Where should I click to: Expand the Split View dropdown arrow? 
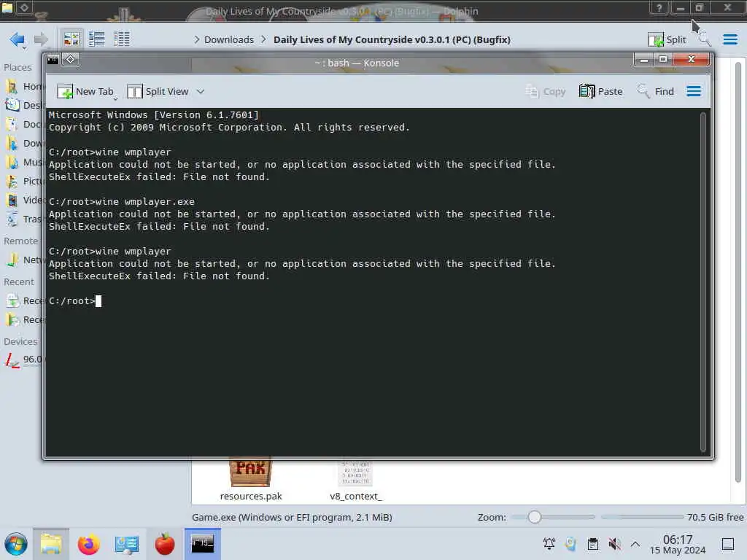[201, 91]
